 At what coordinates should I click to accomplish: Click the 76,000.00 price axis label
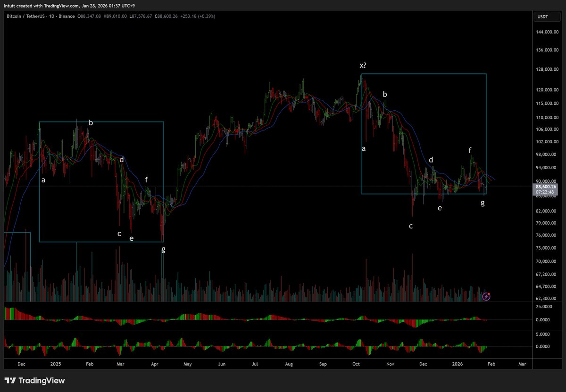(x=547, y=236)
